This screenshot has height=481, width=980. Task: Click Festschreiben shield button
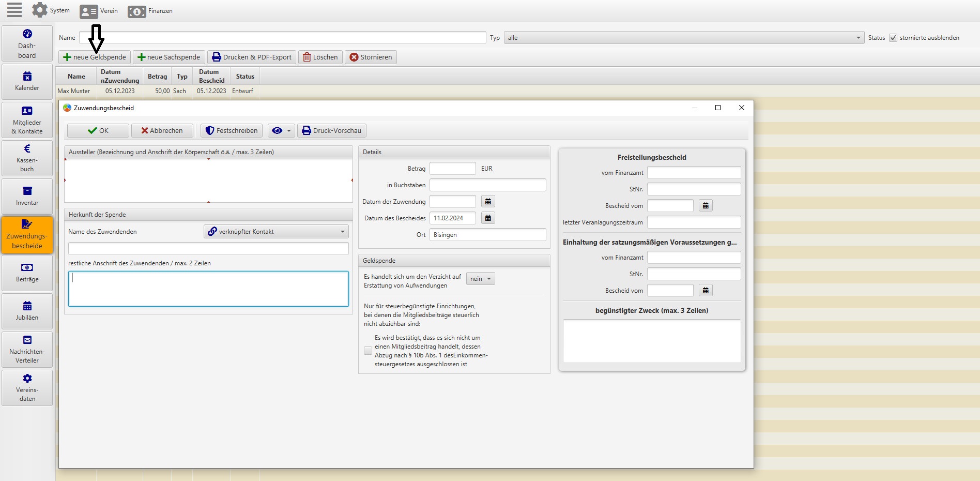[x=232, y=130]
